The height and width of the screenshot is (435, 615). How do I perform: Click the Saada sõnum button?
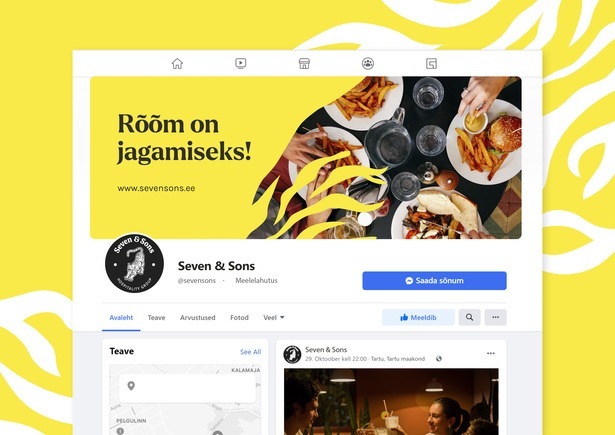(434, 281)
